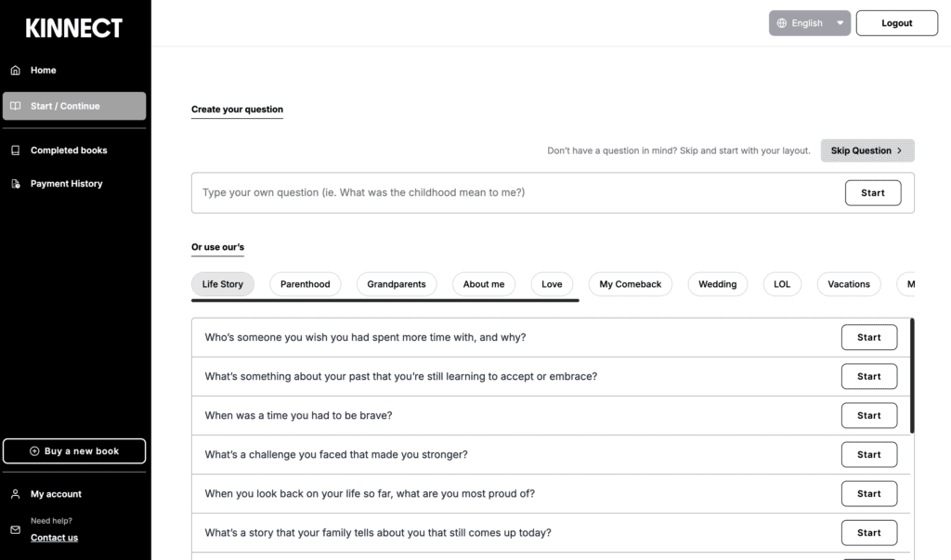The width and height of the screenshot is (951, 560).
Task: Open Payment History via its invoice icon
Action: (15, 183)
